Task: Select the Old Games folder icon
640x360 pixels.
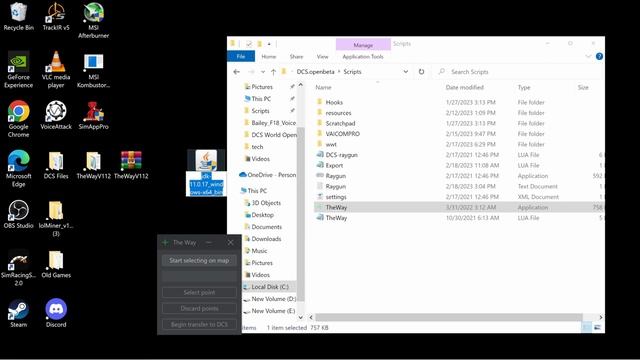Action: pyautogui.click(x=56, y=264)
